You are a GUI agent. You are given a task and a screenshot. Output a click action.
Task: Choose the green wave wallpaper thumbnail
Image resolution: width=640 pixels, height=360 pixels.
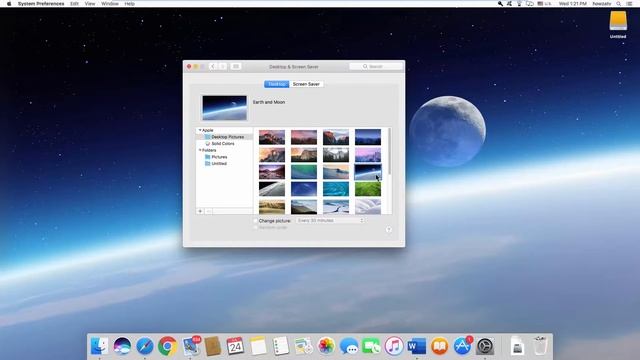click(x=304, y=172)
